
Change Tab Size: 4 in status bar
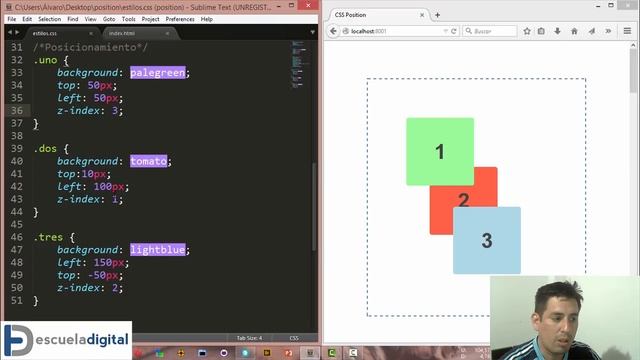click(249, 338)
